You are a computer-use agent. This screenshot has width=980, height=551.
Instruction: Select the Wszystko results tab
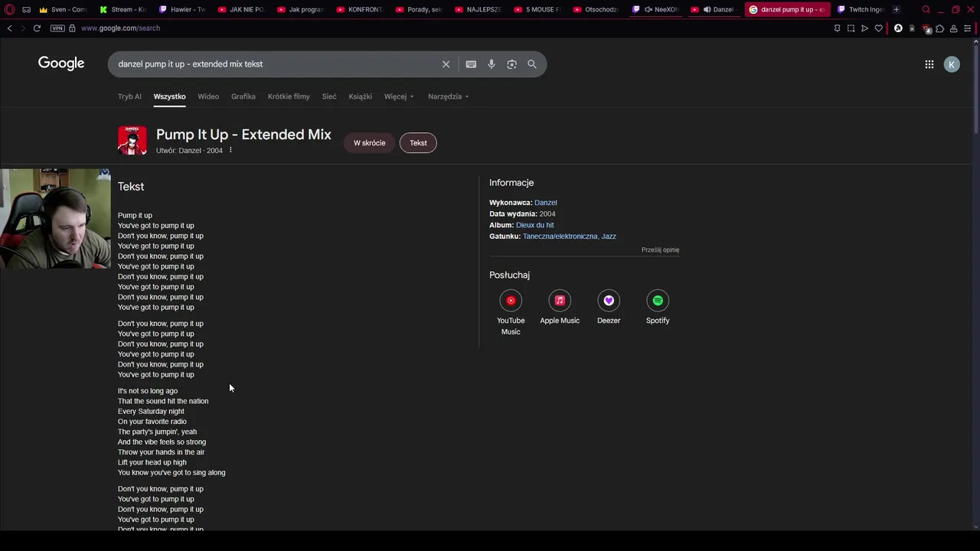pyautogui.click(x=169, y=96)
